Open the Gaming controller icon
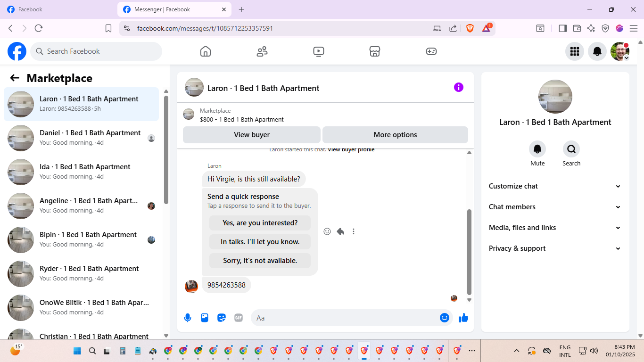Screen dimensions: 644x362 (x=431, y=51)
